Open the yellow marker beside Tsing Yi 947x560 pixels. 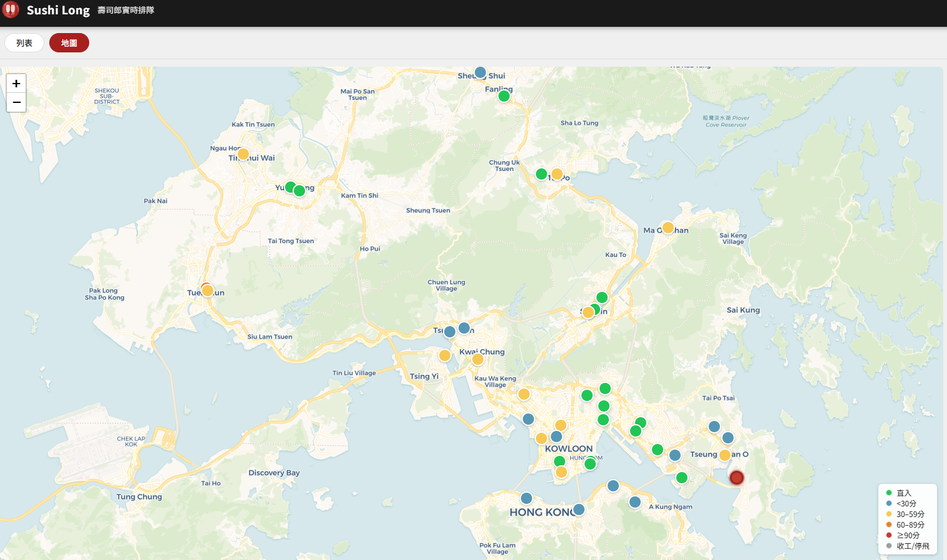click(445, 355)
